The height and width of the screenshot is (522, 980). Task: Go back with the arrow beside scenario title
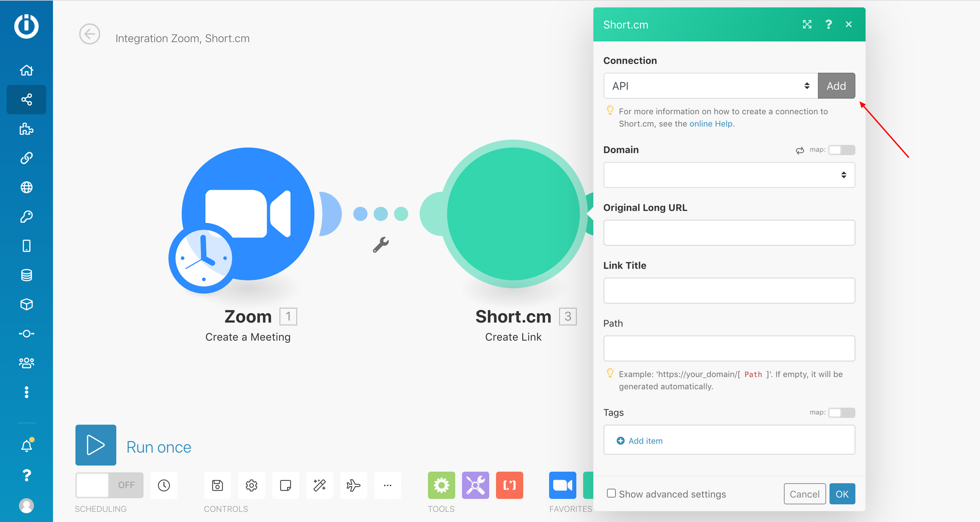(x=90, y=34)
